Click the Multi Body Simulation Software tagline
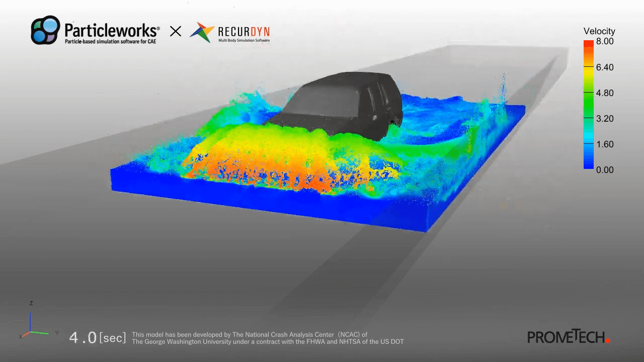The height and width of the screenshot is (362, 644). 244,40
